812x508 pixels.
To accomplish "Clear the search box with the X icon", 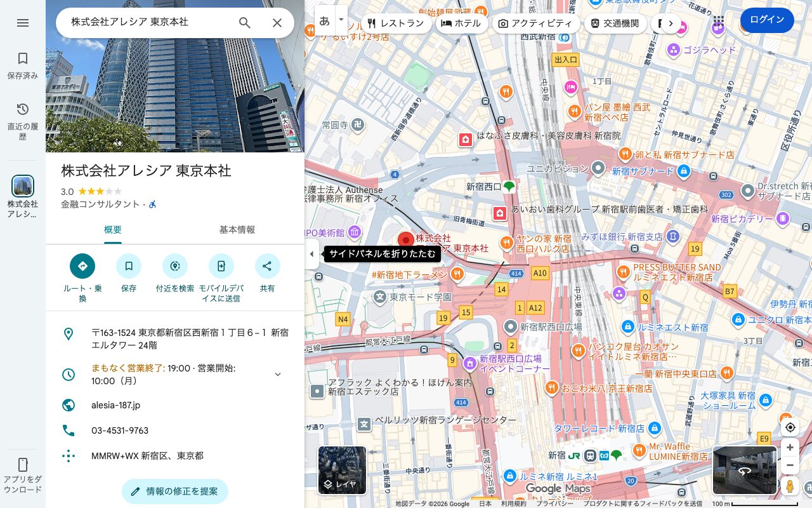I will [277, 23].
